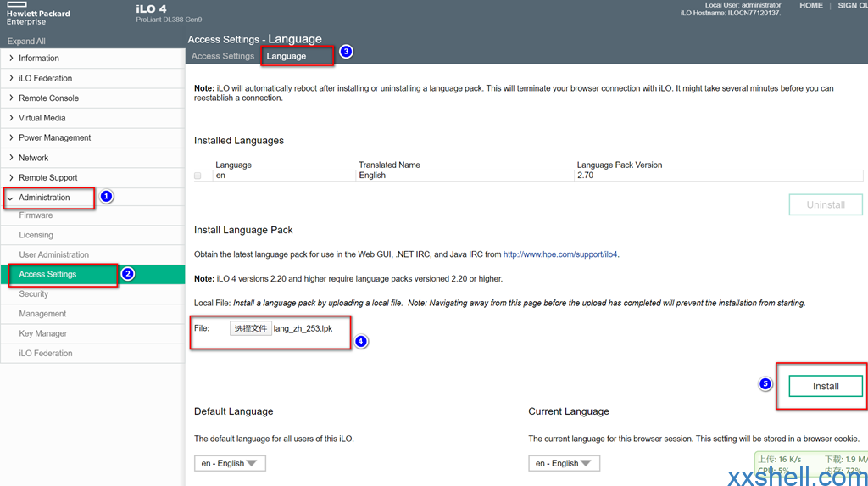Collapse the Administration section
This screenshot has width=868, height=486.
pyautogui.click(x=10, y=198)
